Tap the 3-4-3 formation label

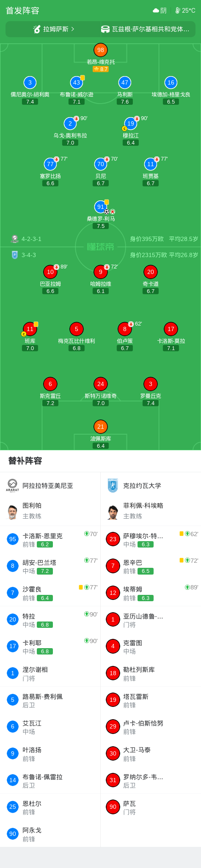(x=29, y=255)
